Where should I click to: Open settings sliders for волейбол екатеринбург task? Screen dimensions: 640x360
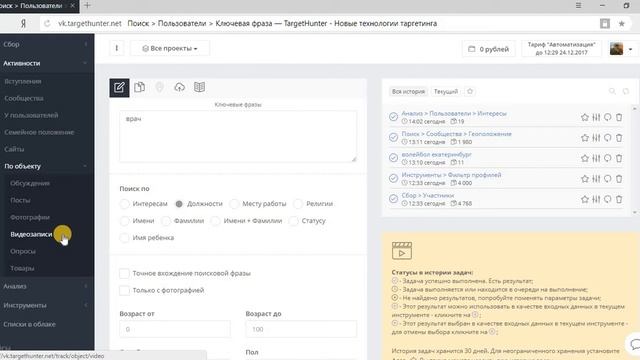[x=596, y=158]
